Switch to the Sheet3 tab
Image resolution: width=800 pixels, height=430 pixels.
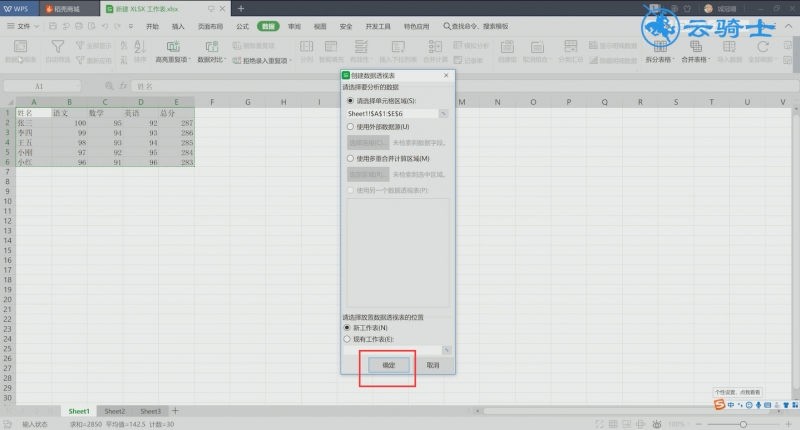pyautogui.click(x=151, y=411)
